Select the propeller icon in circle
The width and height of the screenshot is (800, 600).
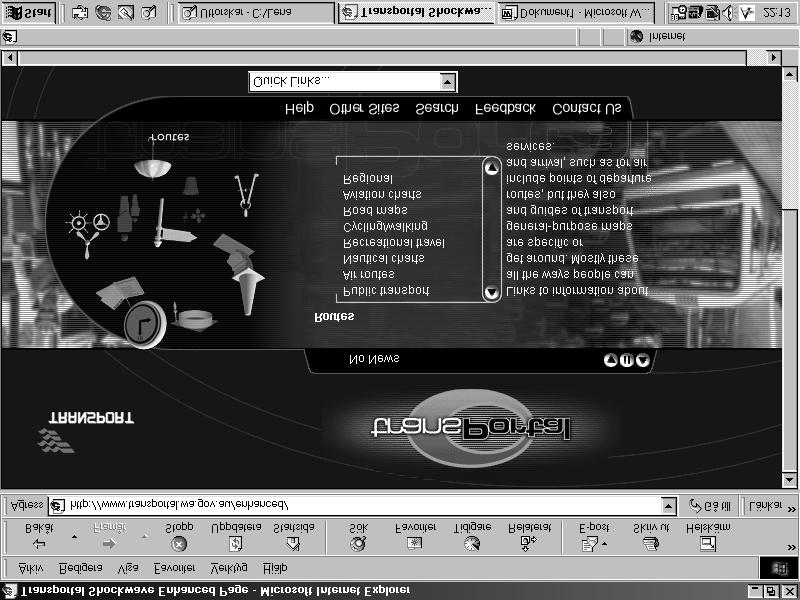88,245
